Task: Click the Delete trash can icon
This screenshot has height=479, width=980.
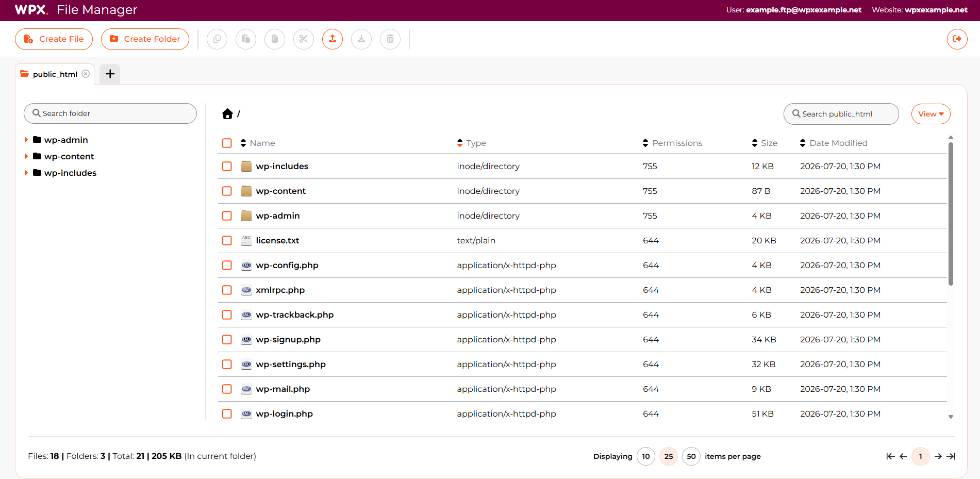Action: (390, 39)
